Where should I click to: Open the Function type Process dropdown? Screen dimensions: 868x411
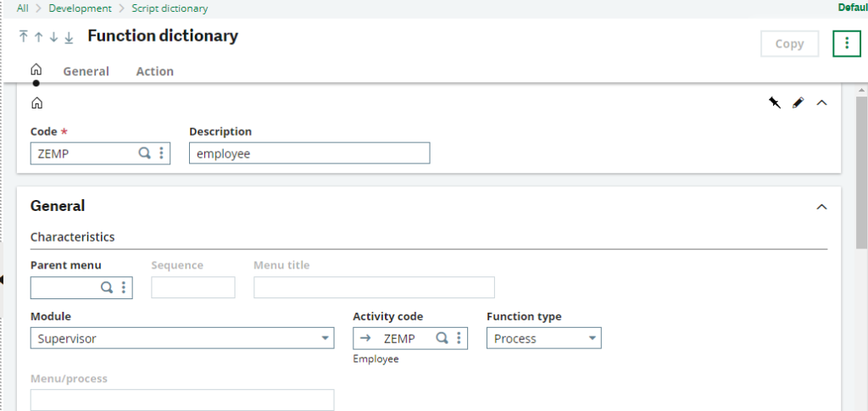[x=543, y=338]
